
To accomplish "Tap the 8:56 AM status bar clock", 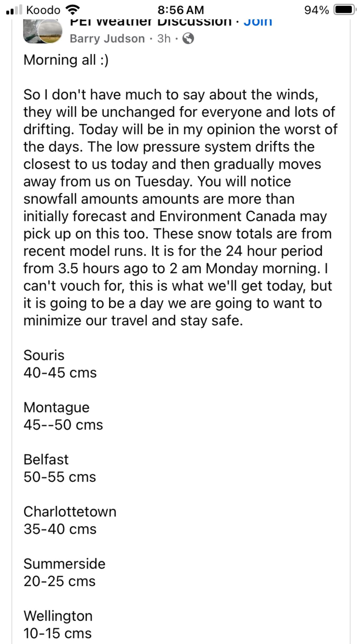I will pos(181,10).
